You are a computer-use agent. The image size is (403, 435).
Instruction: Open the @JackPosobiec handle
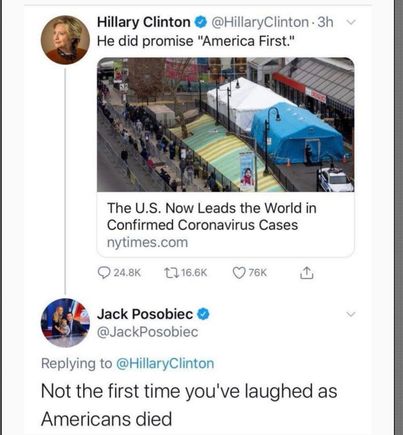147,332
